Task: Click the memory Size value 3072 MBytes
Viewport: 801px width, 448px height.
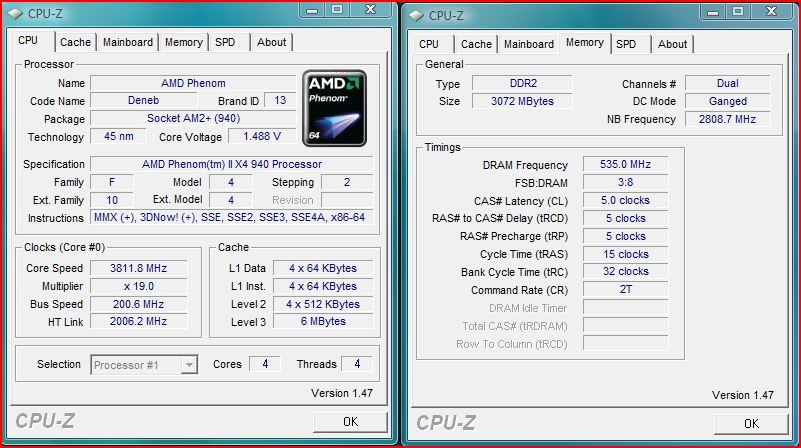Action: click(x=523, y=101)
